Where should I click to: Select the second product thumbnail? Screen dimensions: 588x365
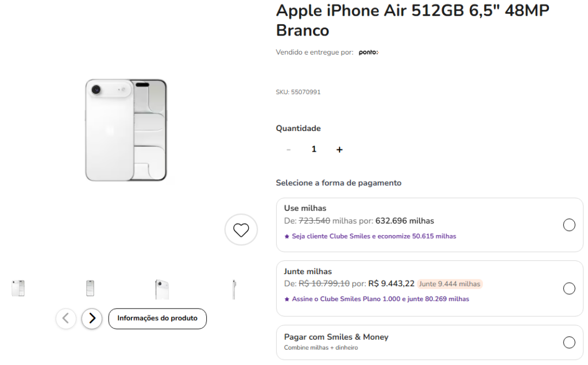pyautogui.click(x=90, y=289)
